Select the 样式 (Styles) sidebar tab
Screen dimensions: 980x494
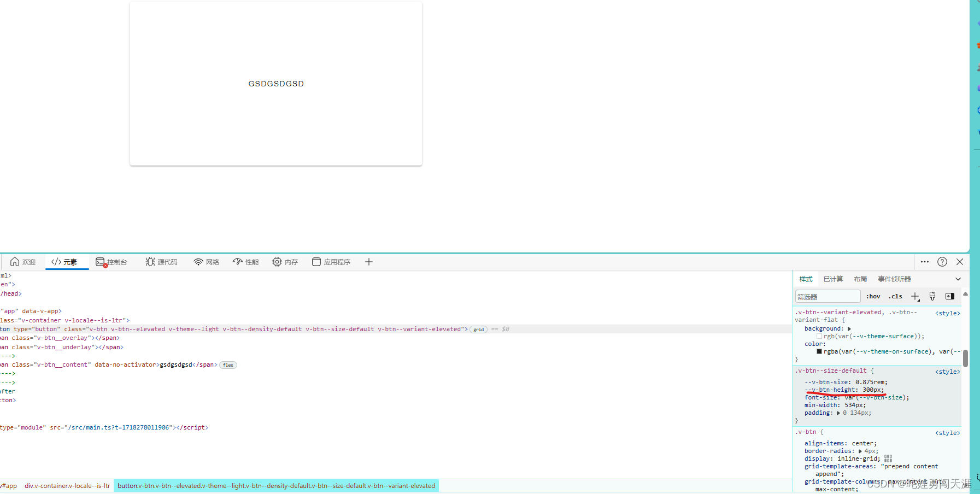coord(806,279)
